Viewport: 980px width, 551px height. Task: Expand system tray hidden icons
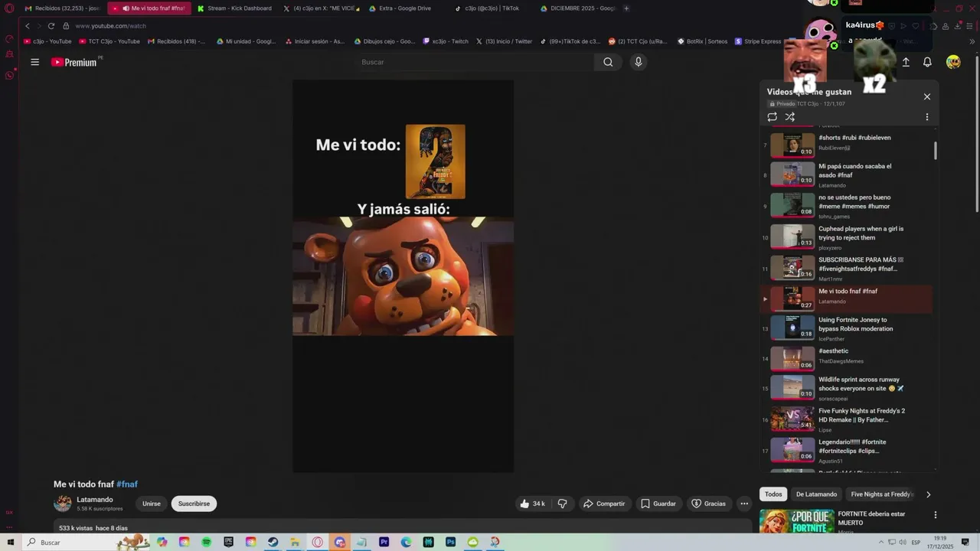tap(880, 542)
